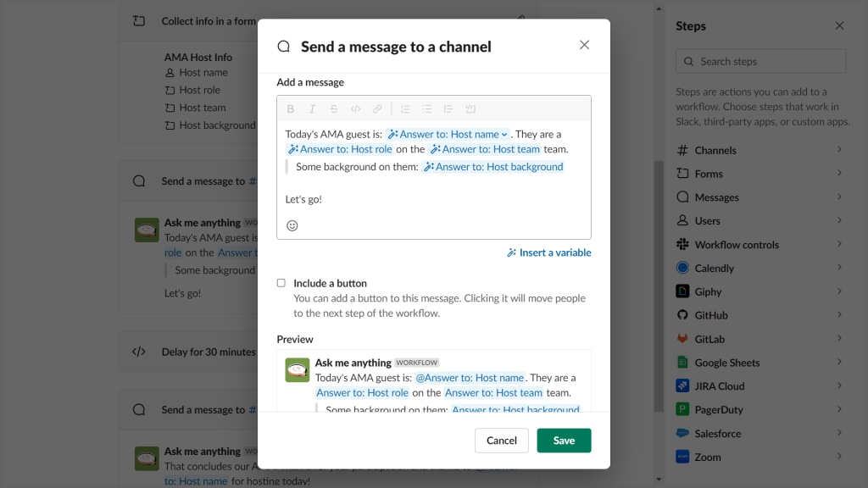Expand the Workflow controls section

point(760,244)
